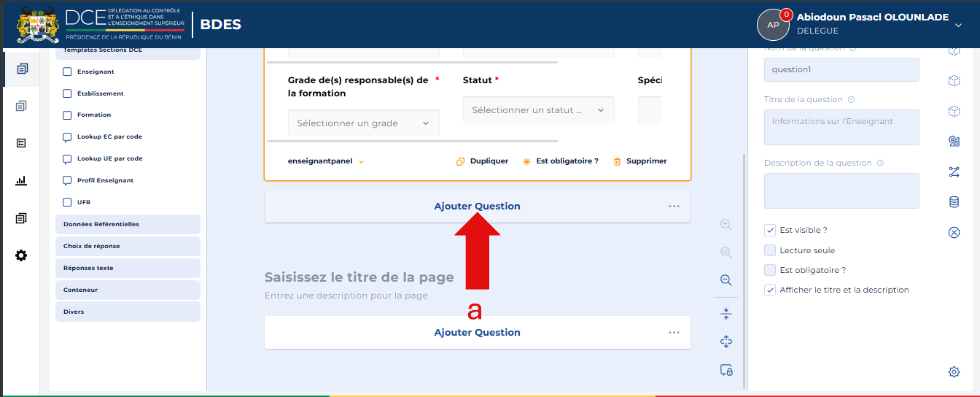
Task: Click the cube icon beside Titre de la question
Action: [954, 111]
